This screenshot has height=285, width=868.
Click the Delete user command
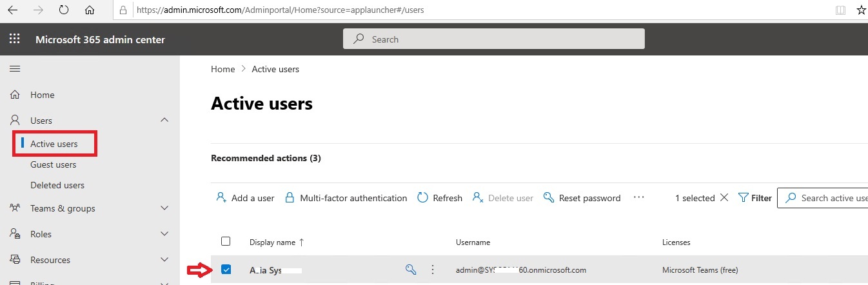[x=503, y=198]
